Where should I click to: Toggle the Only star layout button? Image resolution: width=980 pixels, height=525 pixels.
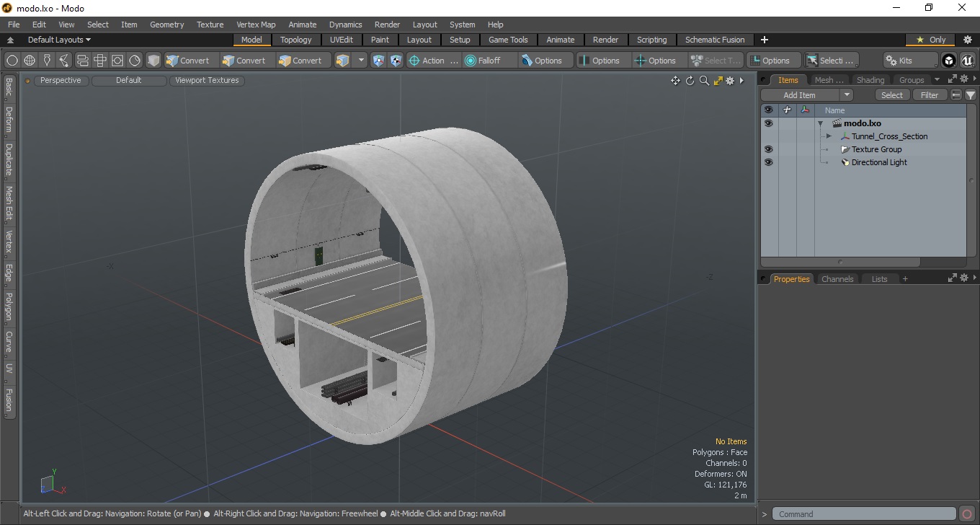point(930,40)
